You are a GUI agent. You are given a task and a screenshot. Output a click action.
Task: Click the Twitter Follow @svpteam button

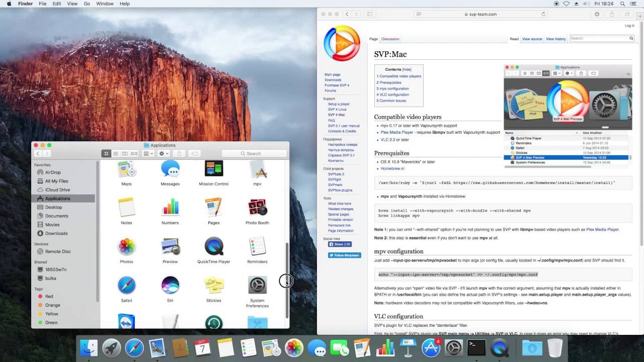344,255
